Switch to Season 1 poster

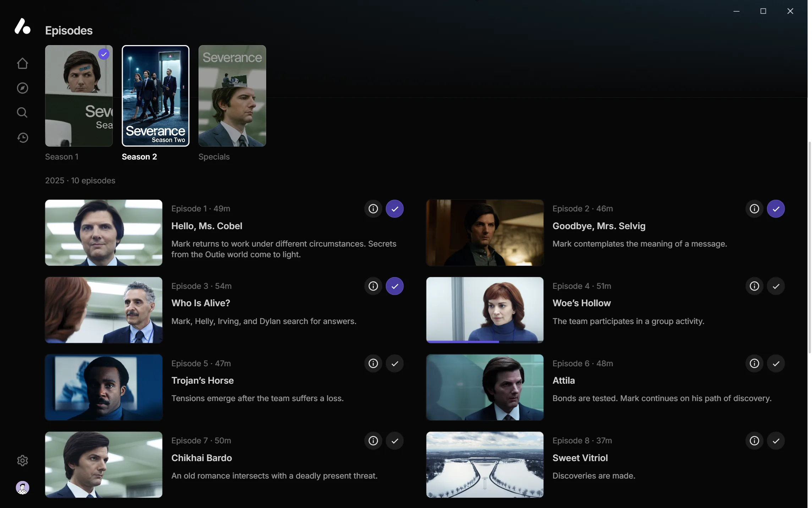tap(79, 96)
